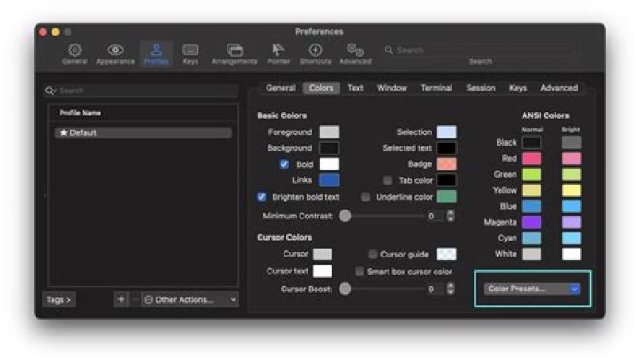Open the ANSI Magenta normal swatch
This screenshot has width=640, height=364.
coord(532,222)
